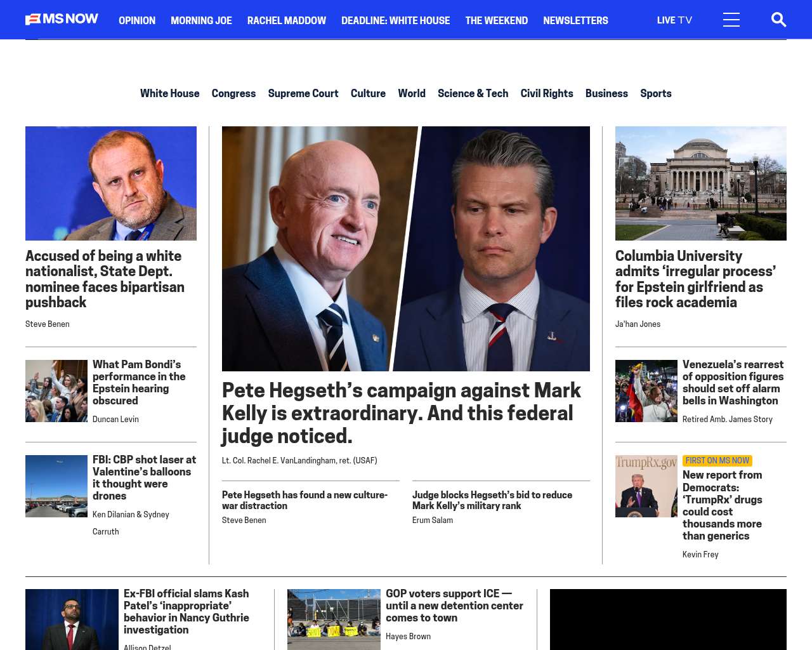Open the Civil Rights topic
Viewport: 812px width, 650px height.
546,93
